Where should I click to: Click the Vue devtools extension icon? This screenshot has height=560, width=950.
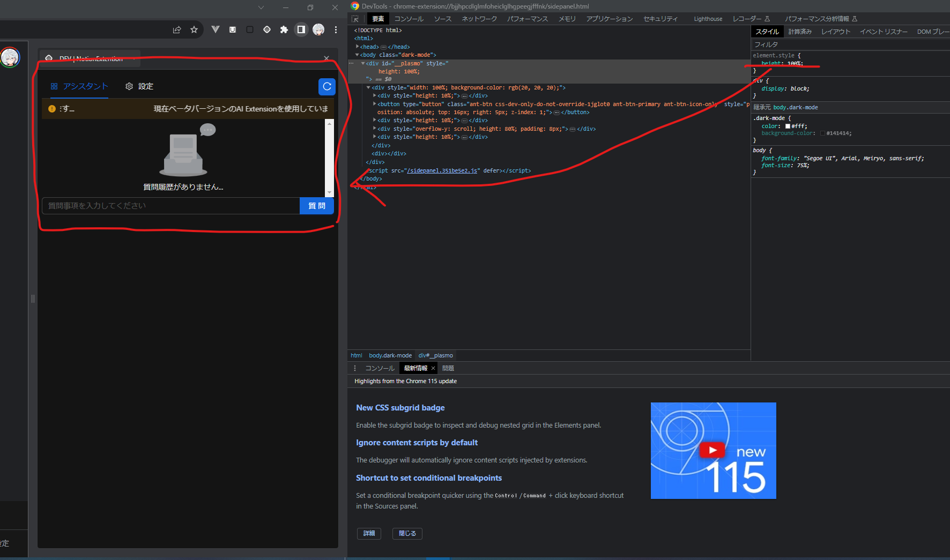coord(216,29)
